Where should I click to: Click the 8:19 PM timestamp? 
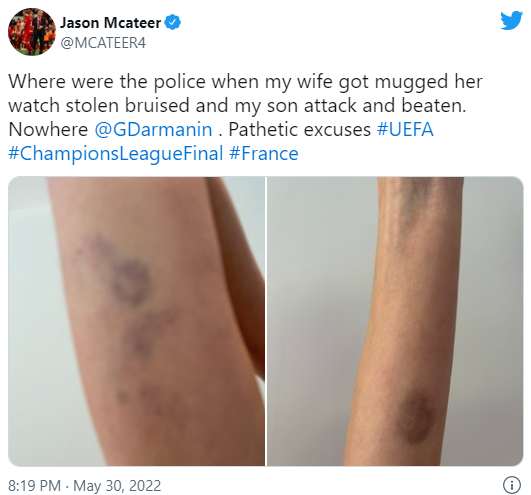pos(34,486)
